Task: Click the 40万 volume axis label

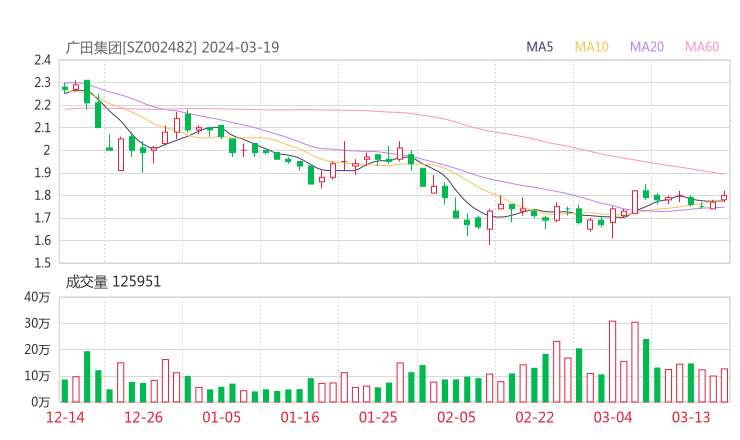Action: click(x=37, y=297)
